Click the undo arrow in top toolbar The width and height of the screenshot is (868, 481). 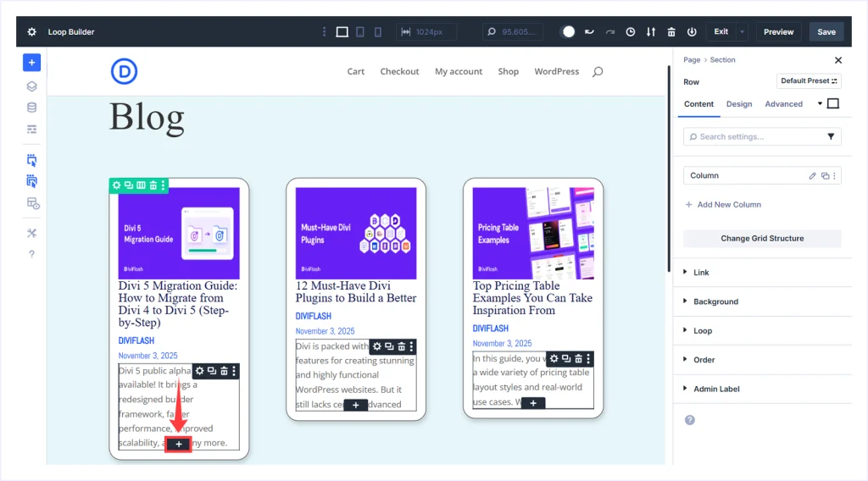(589, 32)
